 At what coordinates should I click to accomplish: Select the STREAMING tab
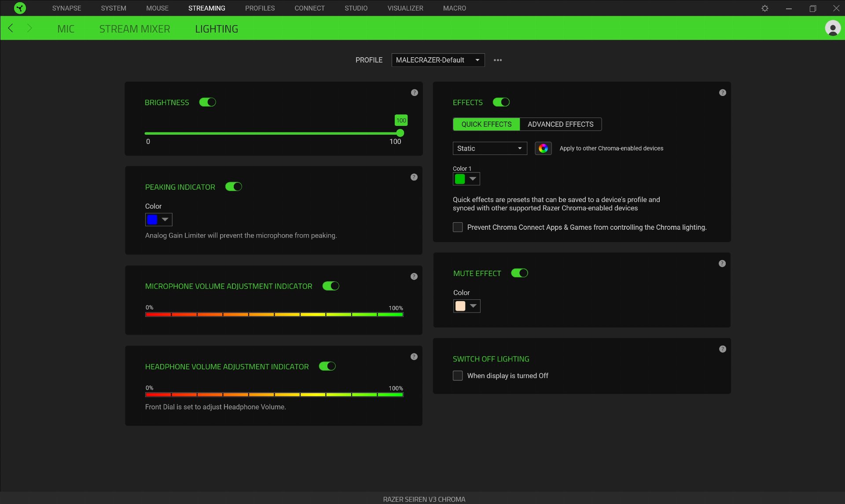(207, 8)
